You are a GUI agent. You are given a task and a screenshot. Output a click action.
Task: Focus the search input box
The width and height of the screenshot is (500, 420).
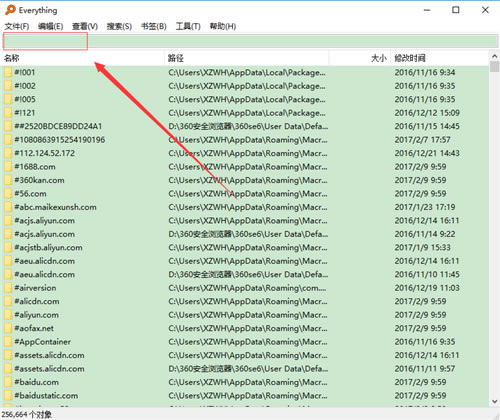coord(250,41)
